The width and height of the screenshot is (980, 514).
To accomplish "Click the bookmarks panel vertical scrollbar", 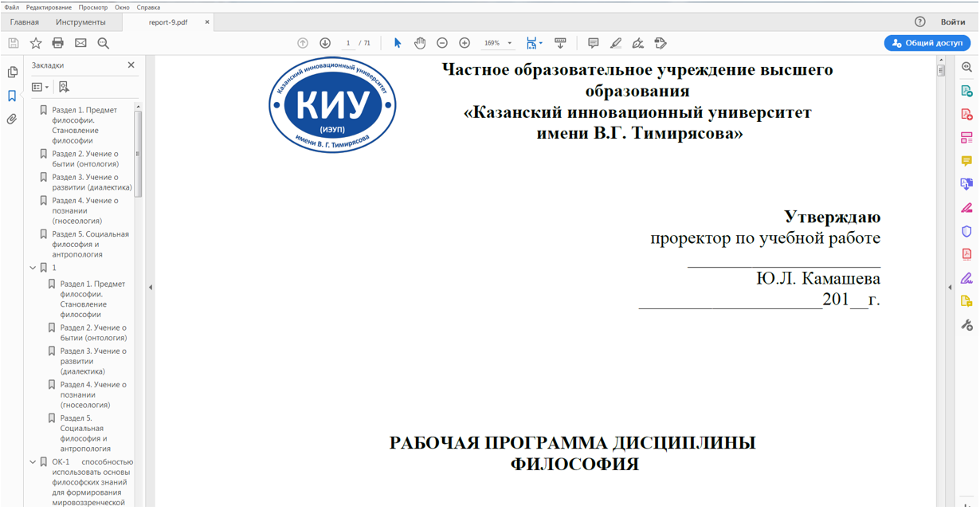I will [138, 151].
